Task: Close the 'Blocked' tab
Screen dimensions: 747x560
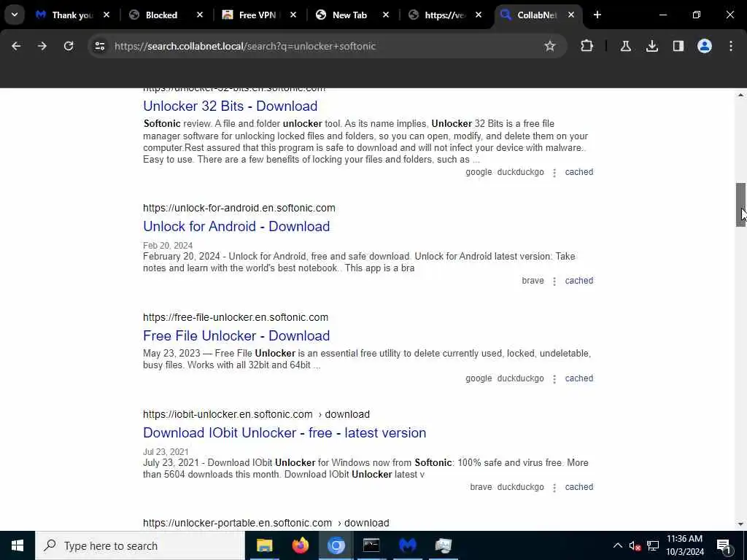Action: pyautogui.click(x=200, y=15)
